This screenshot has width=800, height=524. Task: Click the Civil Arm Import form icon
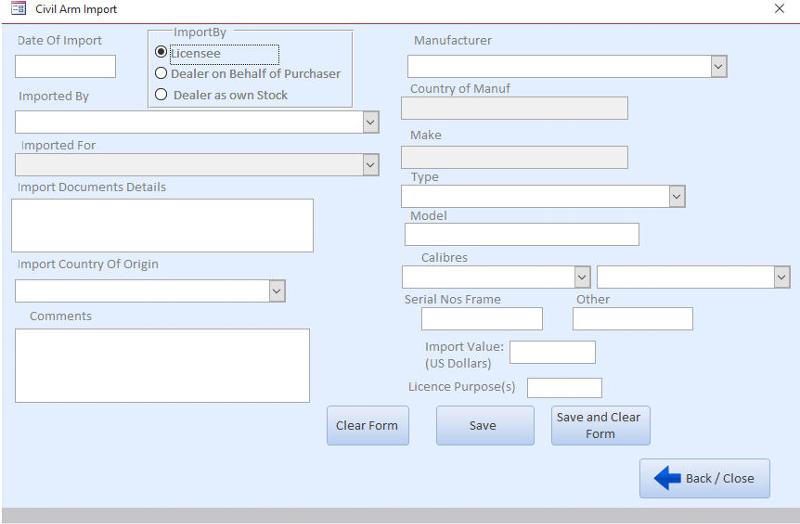coord(17,9)
